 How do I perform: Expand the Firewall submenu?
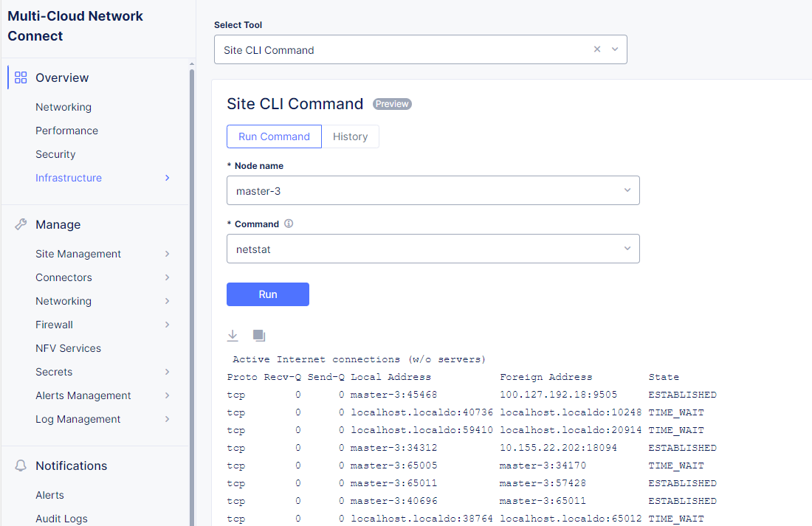tap(168, 325)
